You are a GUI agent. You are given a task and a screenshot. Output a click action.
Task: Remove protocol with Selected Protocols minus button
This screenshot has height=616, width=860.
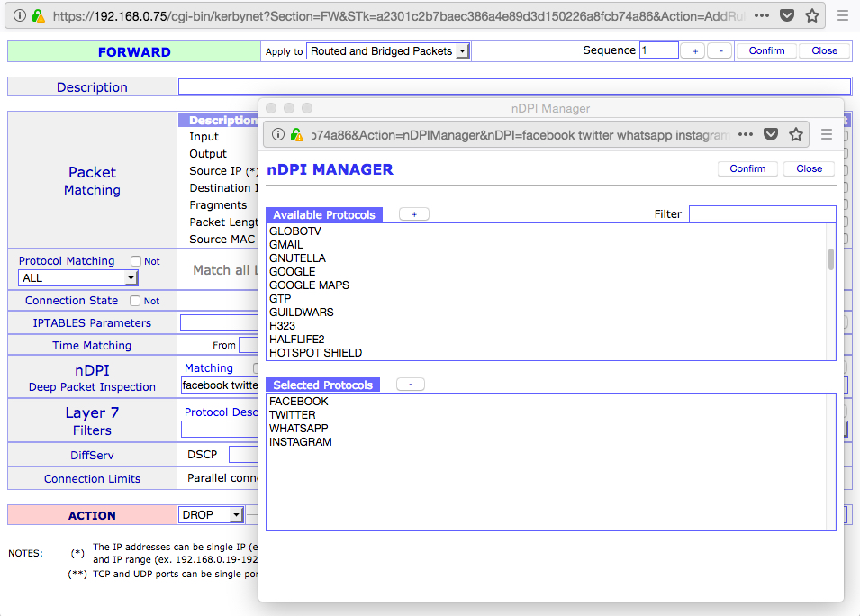pyautogui.click(x=411, y=384)
